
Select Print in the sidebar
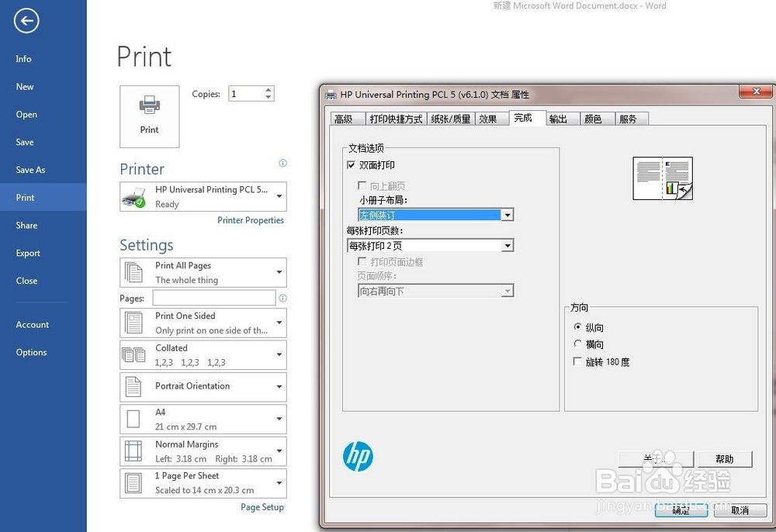[x=43, y=197]
